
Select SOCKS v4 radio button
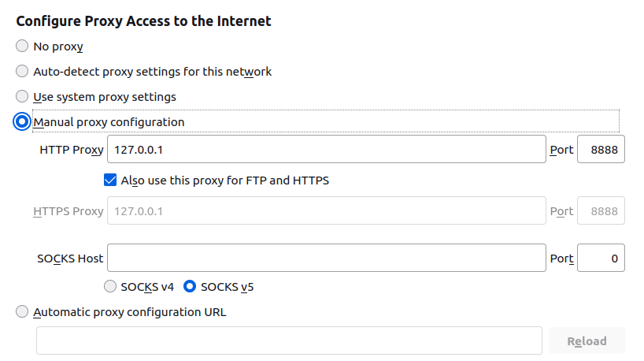111,286
